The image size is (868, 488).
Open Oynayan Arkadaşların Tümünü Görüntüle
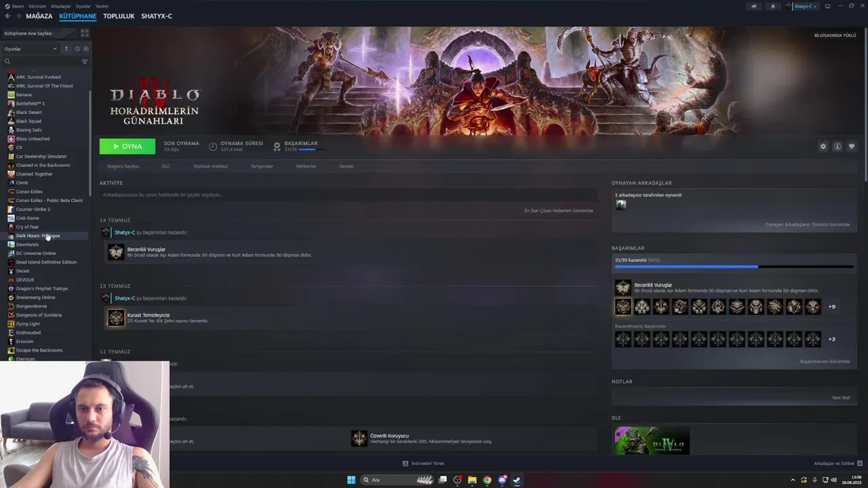tap(807, 224)
